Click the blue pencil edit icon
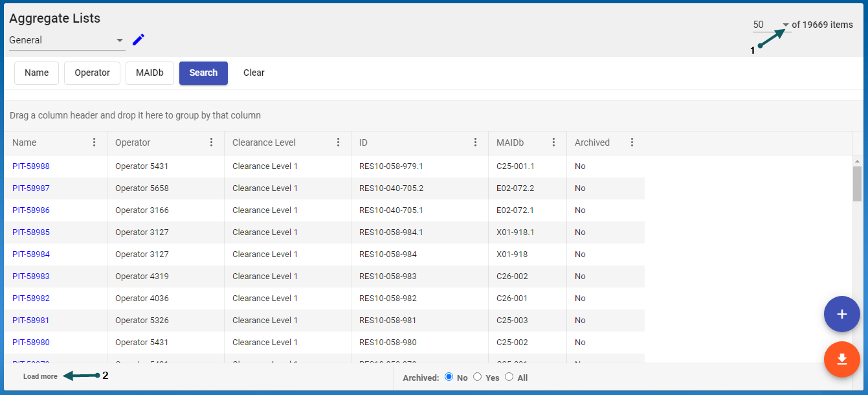This screenshot has width=868, height=395. (x=139, y=40)
